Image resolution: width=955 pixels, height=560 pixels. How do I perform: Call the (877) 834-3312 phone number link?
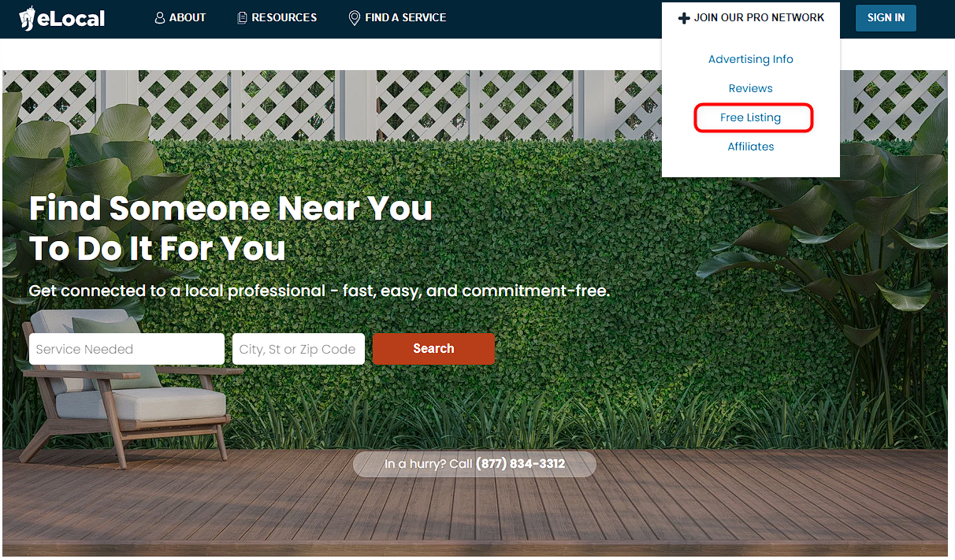520,464
